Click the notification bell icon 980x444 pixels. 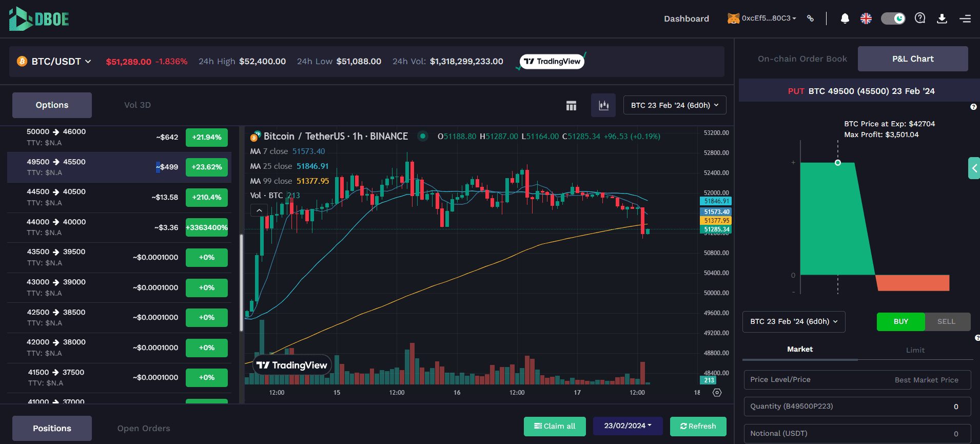coord(845,18)
